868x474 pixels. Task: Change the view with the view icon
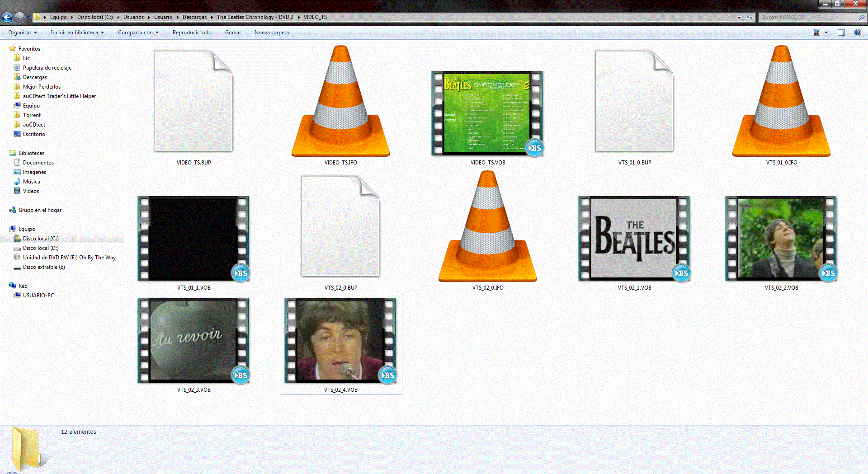pyautogui.click(x=816, y=33)
